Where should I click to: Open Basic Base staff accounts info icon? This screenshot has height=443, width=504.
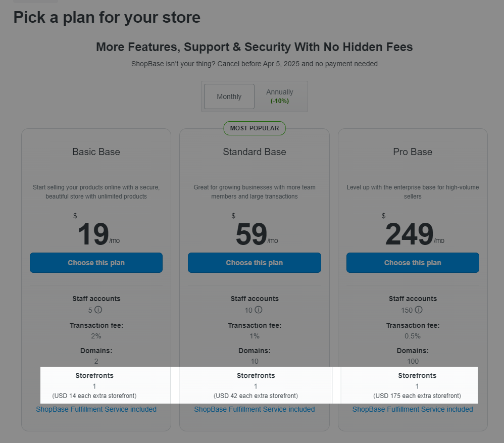pos(98,310)
